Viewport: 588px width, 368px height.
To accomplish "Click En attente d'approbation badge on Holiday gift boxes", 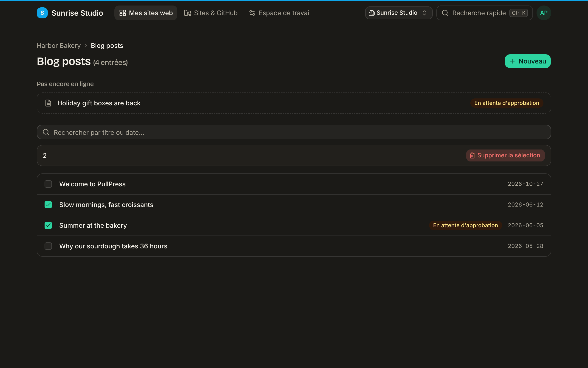I will (x=507, y=103).
